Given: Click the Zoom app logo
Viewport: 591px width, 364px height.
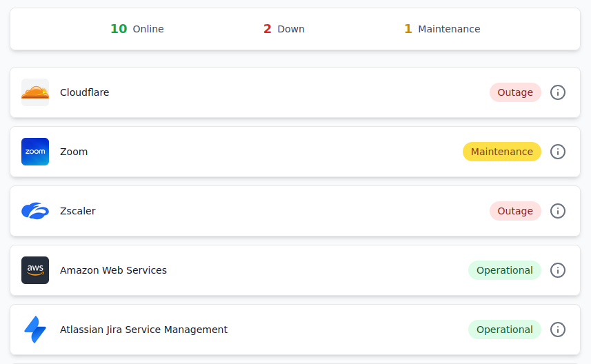Looking at the screenshot, I should (35, 152).
